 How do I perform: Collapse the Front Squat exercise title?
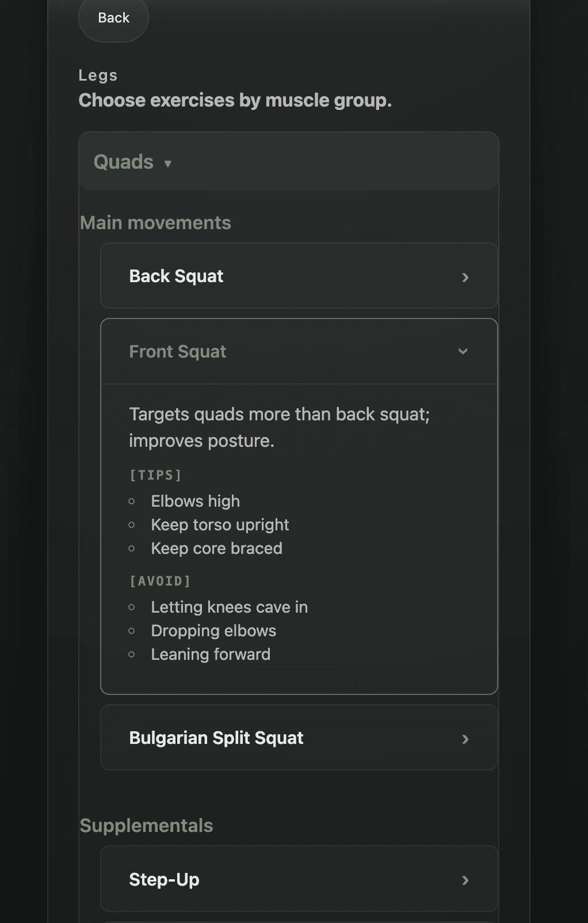[177, 351]
